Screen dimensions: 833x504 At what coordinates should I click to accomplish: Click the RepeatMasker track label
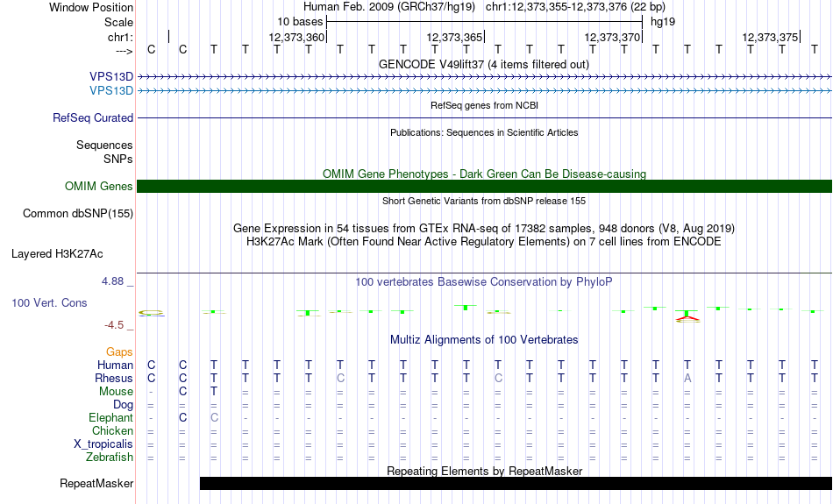coord(96,483)
